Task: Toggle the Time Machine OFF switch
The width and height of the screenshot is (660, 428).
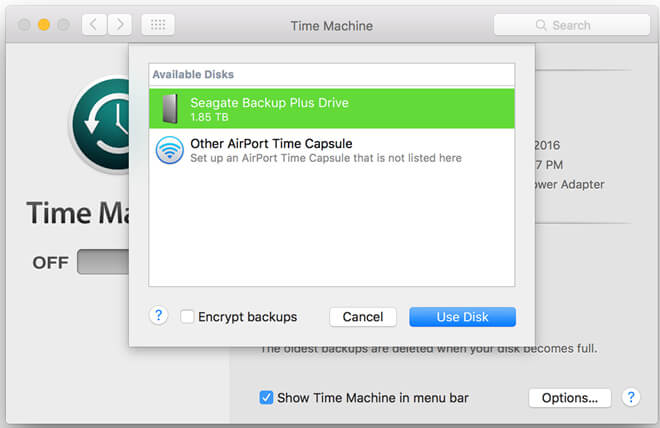Action: [103, 262]
